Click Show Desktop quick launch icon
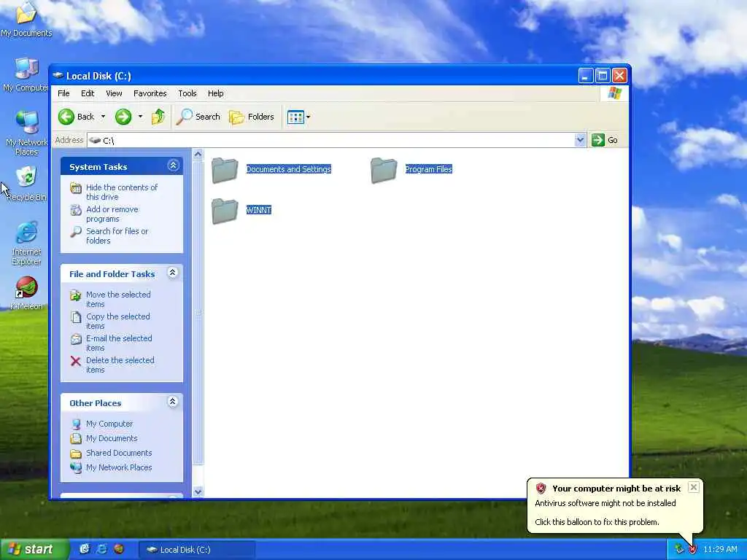This screenshot has width=747, height=560. (85, 549)
